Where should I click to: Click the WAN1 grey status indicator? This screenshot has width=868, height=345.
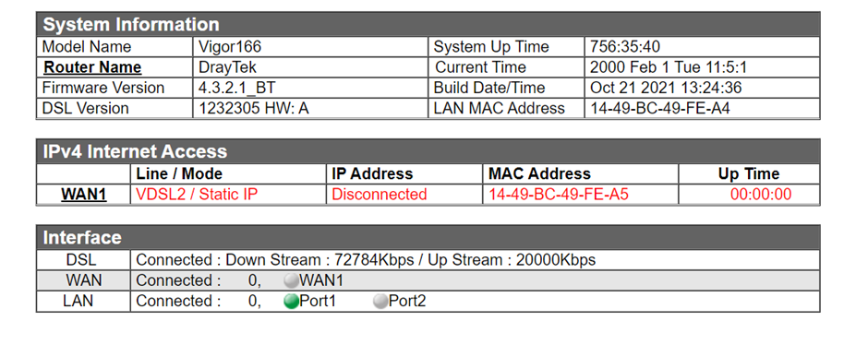[x=291, y=280]
